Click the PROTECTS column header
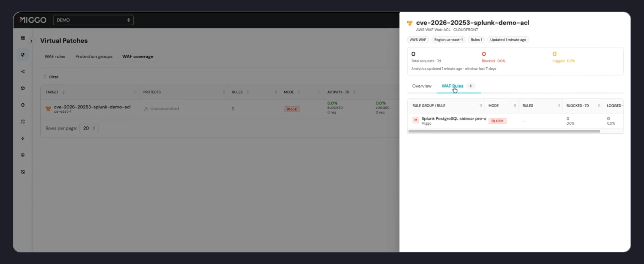This screenshot has width=644, height=264. click(x=152, y=92)
